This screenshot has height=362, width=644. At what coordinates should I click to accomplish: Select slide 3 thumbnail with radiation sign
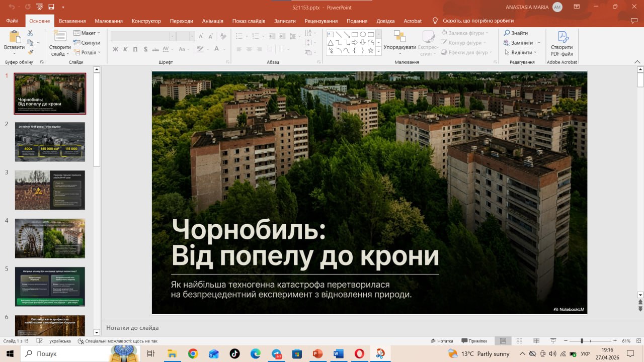pyautogui.click(x=50, y=190)
